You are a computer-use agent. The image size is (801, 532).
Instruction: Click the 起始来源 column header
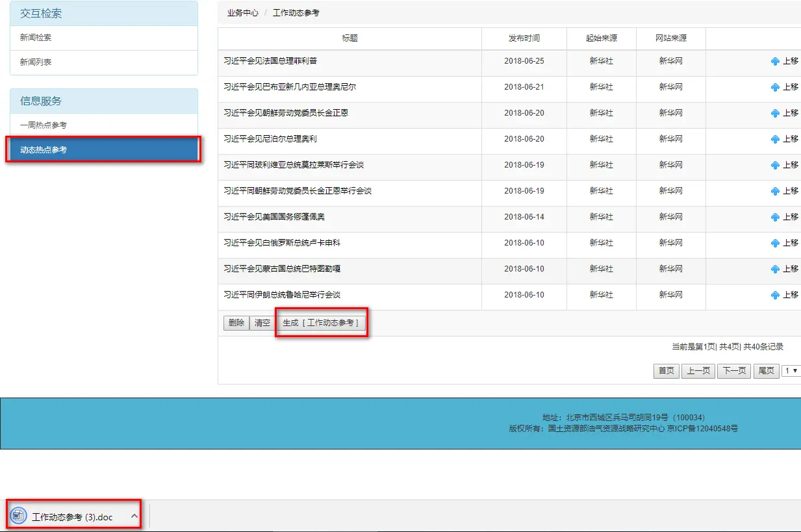tap(602, 38)
